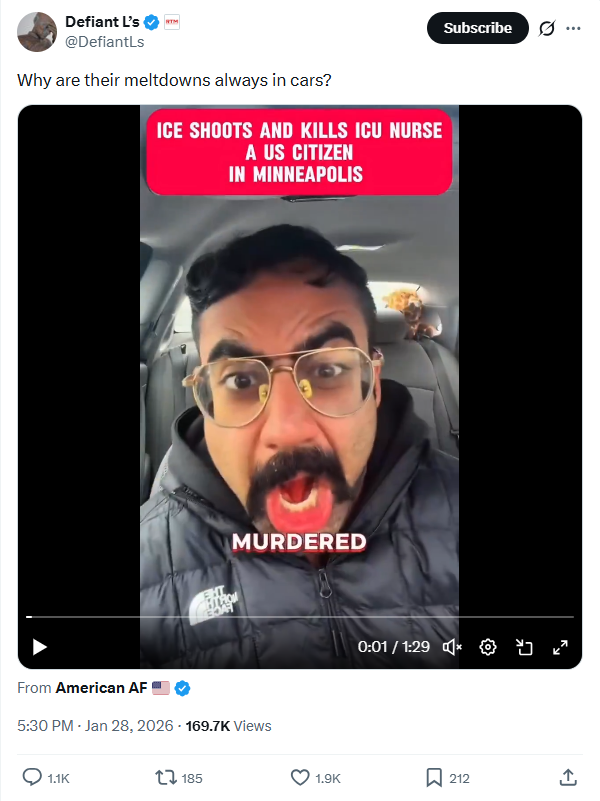Image resolution: width=600 pixels, height=801 pixels.
Task: Open the @DefiantLs handle link
Action: [x=105, y=42]
